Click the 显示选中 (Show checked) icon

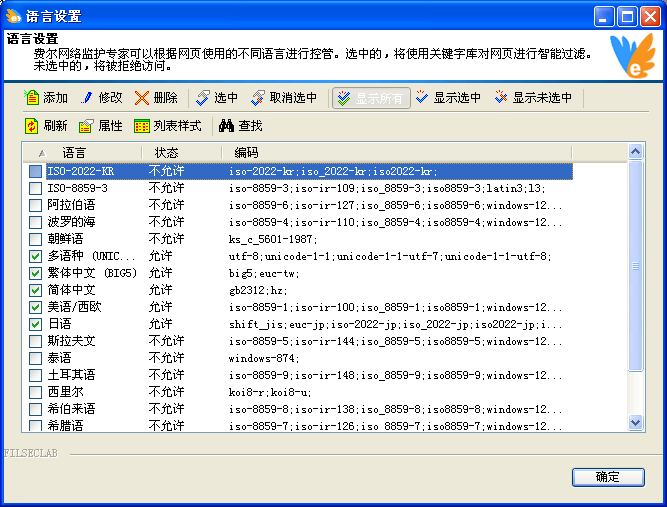tap(422, 98)
